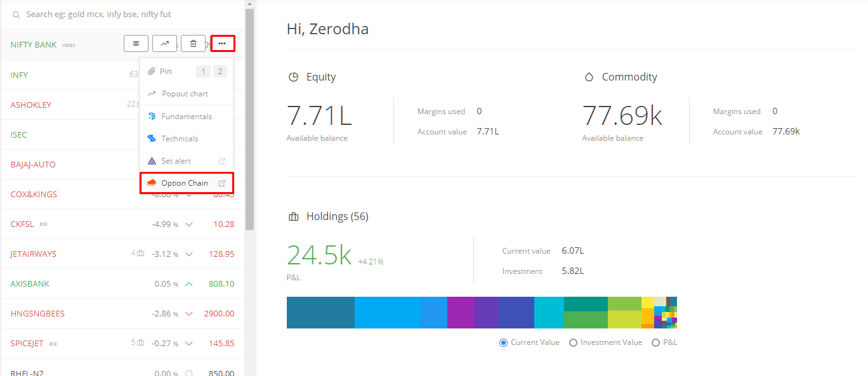The image size is (868, 376).
Task: Click the dark green holdings block
Action: pos(586,304)
